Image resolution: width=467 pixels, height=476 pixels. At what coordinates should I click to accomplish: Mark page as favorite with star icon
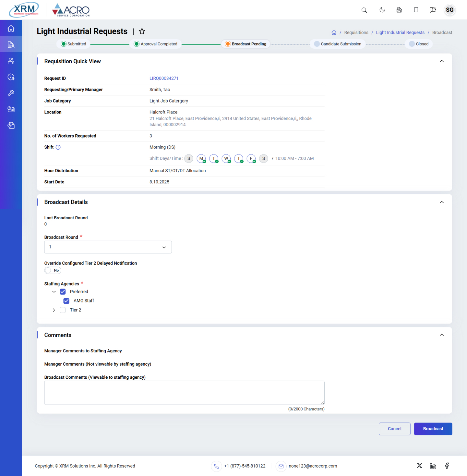tap(142, 31)
